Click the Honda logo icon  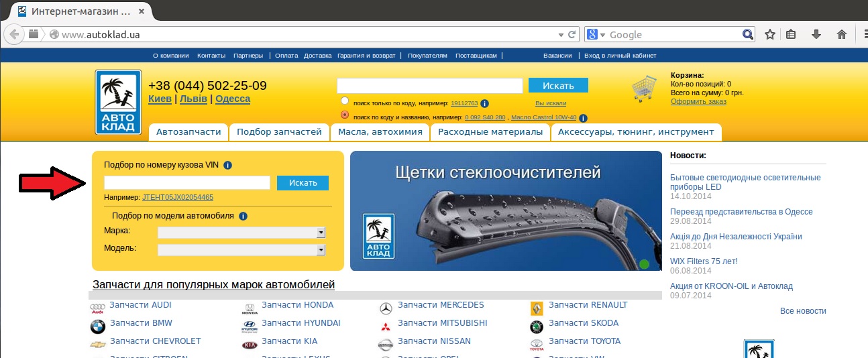click(250, 309)
